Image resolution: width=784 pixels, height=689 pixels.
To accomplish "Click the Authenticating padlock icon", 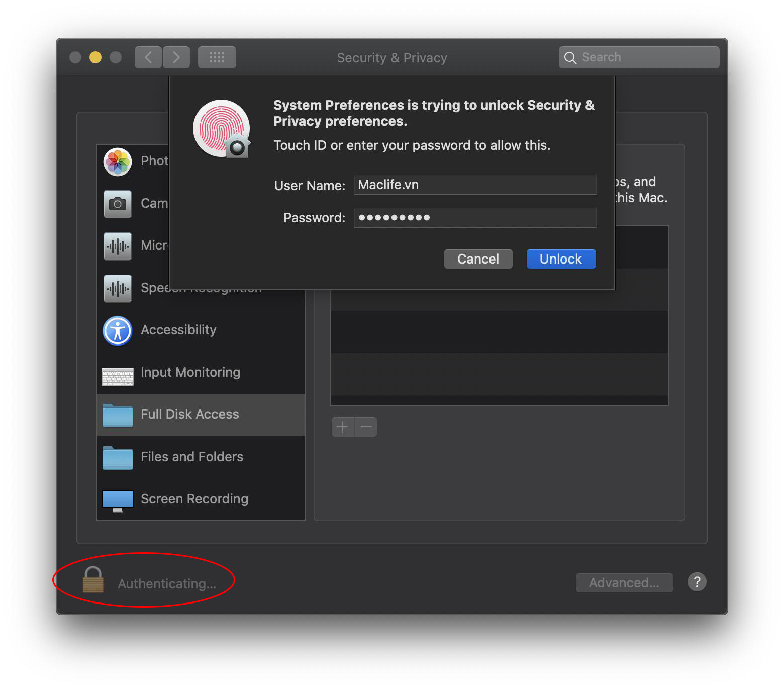I will pos(92,582).
